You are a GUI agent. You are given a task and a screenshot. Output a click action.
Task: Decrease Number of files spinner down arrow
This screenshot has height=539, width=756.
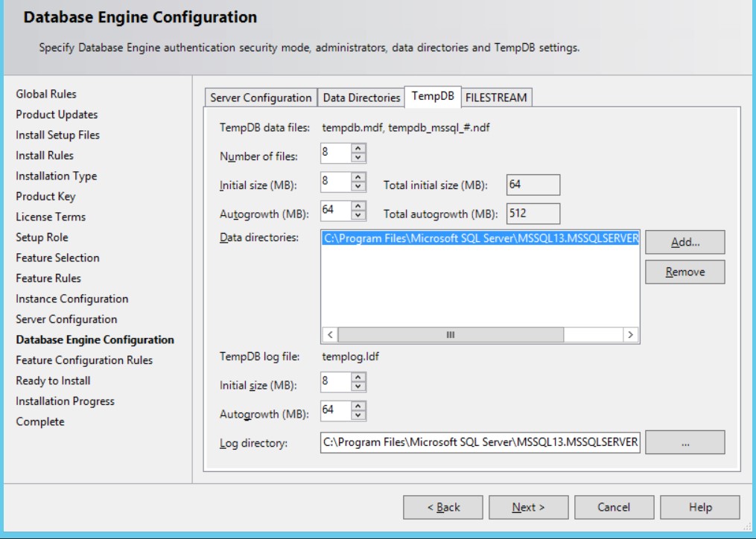[x=359, y=158]
